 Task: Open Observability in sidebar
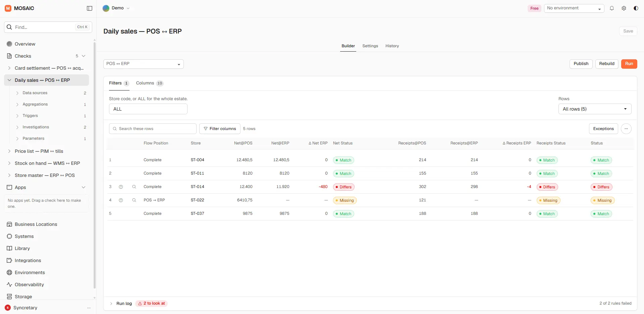[47, 285]
